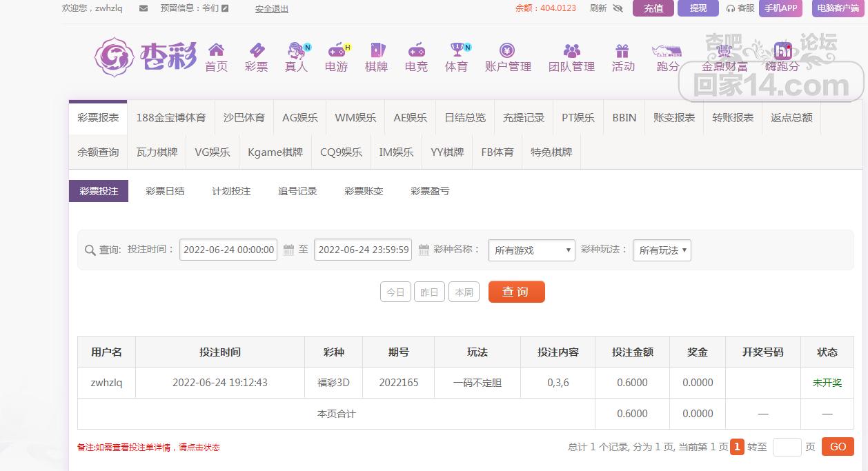Toggle balance visibility eye icon
The width and height of the screenshot is (868, 471).
tap(618, 8)
